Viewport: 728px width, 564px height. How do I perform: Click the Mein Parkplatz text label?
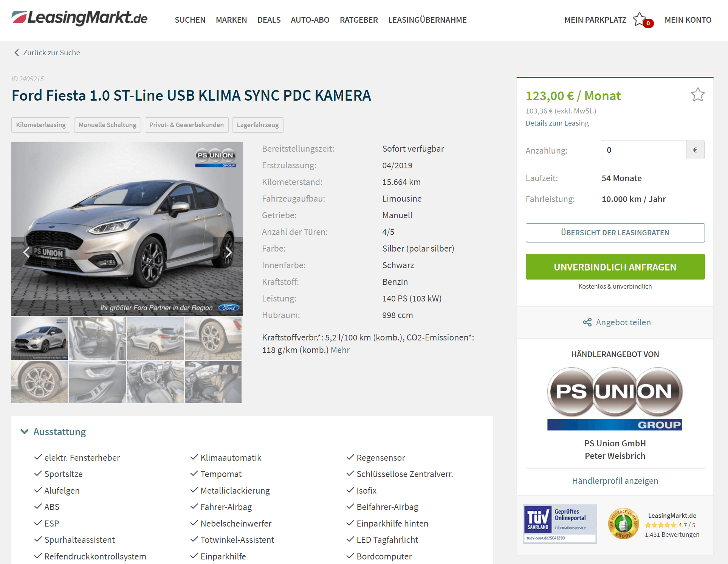[595, 20]
